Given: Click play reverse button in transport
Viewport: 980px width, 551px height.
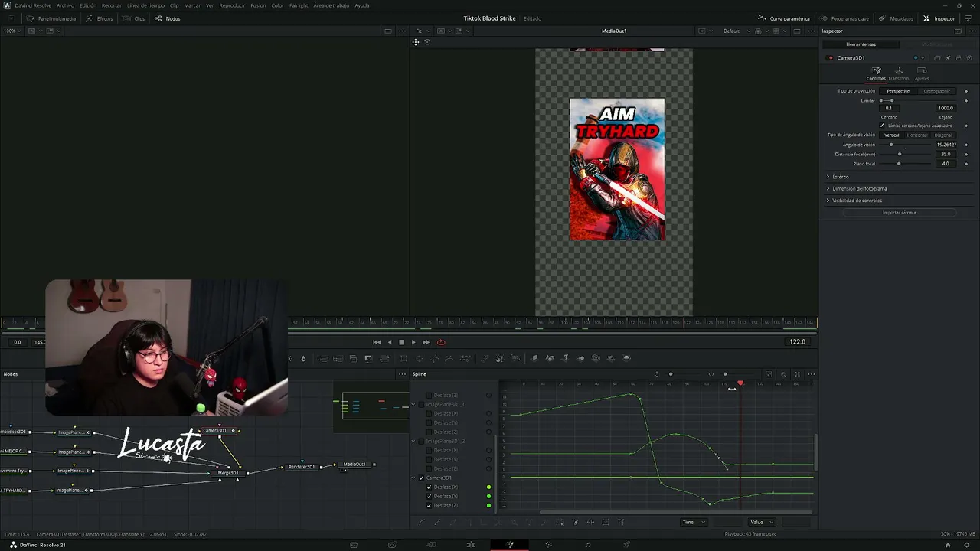Looking at the screenshot, I should [390, 342].
